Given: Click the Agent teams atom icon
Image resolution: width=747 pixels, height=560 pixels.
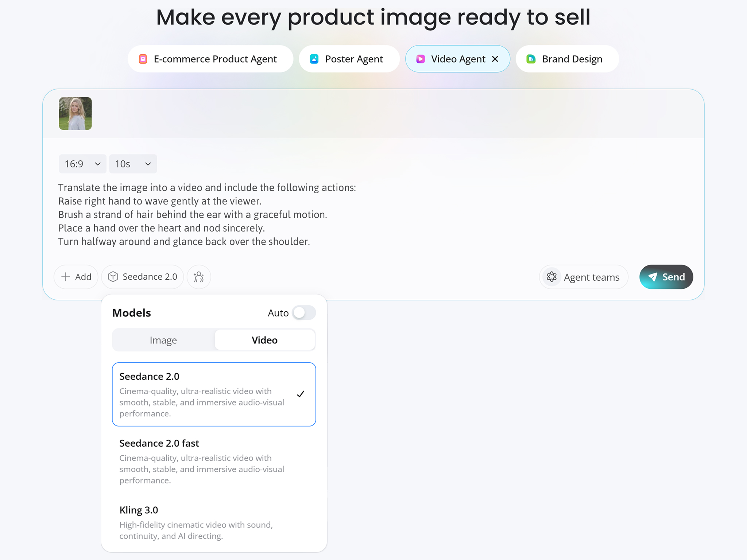Looking at the screenshot, I should click(x=551, y=277).
